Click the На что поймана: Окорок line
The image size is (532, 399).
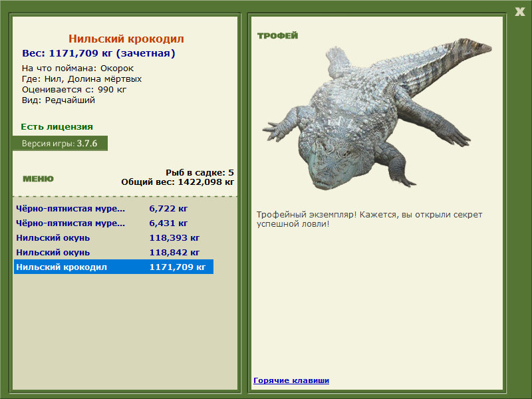click(78, 68)
